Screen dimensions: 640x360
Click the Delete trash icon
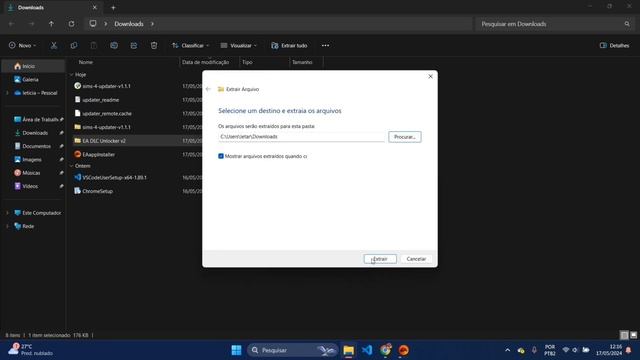pos(154,45)
